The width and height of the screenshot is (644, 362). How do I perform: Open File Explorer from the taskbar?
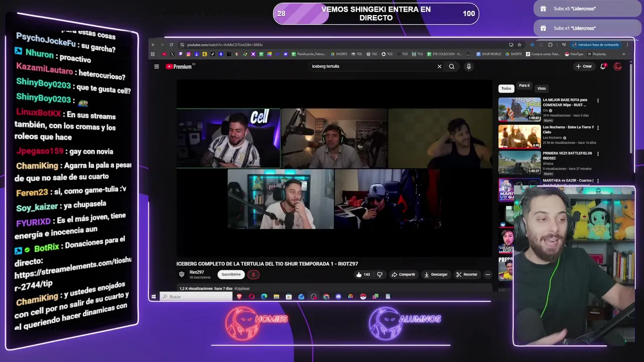[x=276, y=297]
